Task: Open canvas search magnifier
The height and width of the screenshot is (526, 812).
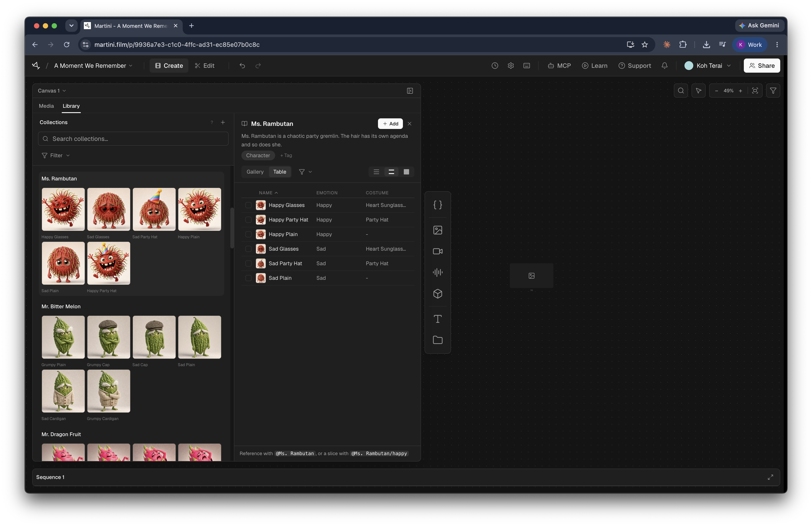Action: pos(681,91)
